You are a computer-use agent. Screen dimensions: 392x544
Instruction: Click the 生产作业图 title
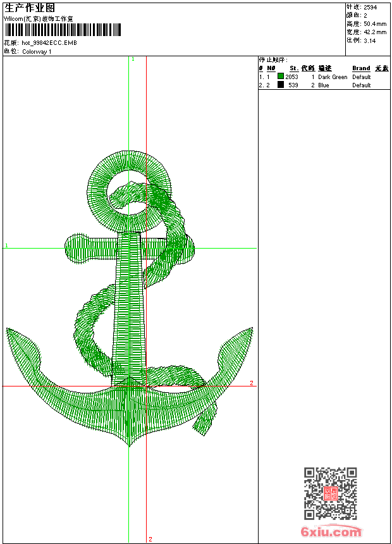(x=30, y=8)
